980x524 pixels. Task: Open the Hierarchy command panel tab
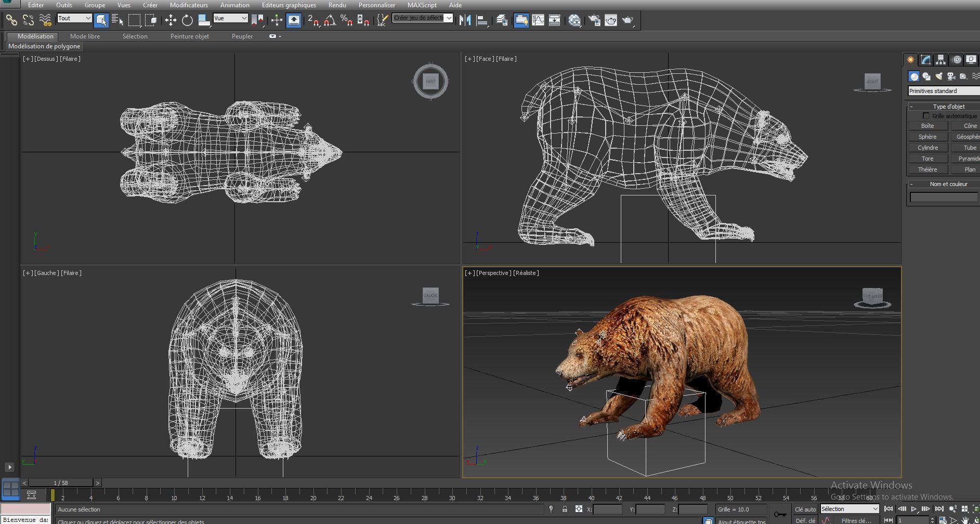click(x=941, y=60)
